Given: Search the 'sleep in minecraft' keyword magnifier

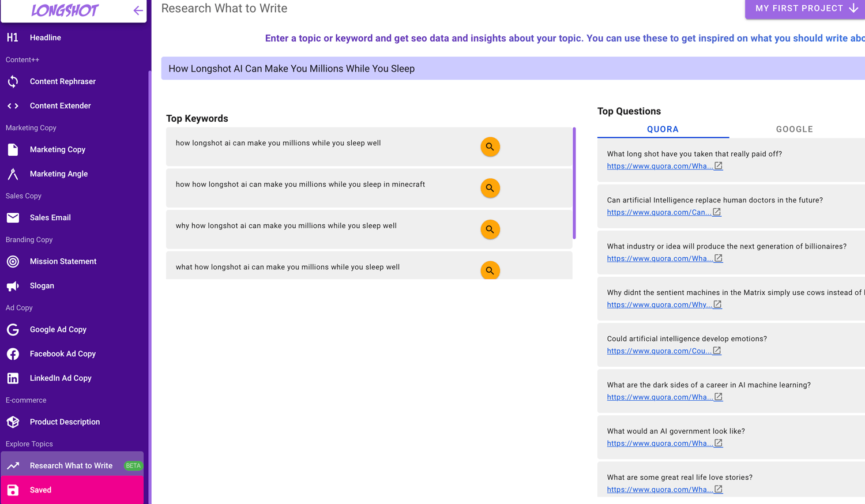Looking at the screenshot, I should [x=490, y=188].
